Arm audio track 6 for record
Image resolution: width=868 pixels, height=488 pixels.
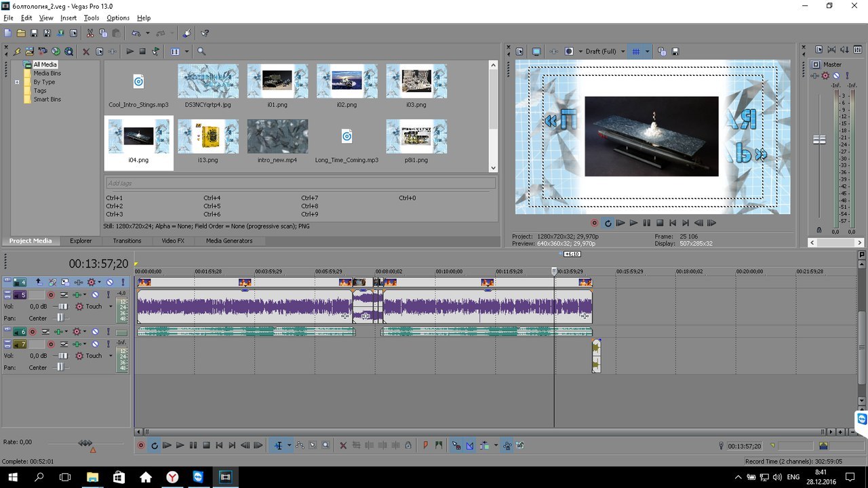(x=32, y=332)
